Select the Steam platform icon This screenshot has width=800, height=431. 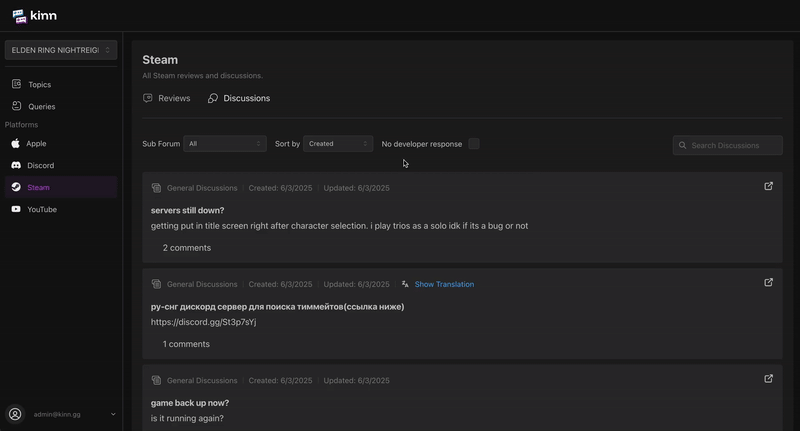[16, 187]
